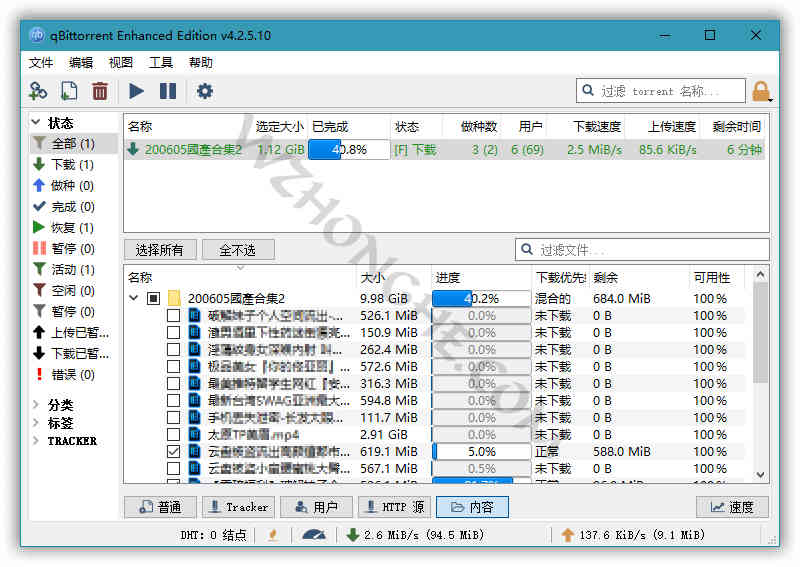Select the 下载已暂... filter
Viewport: 800px width, 567px height.
click(x=70, y=354)
